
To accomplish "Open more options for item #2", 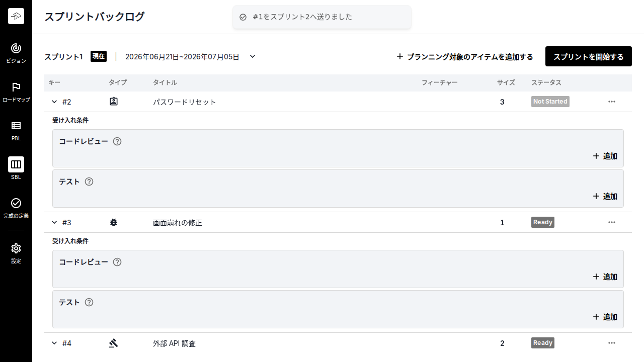I will 612,102.
